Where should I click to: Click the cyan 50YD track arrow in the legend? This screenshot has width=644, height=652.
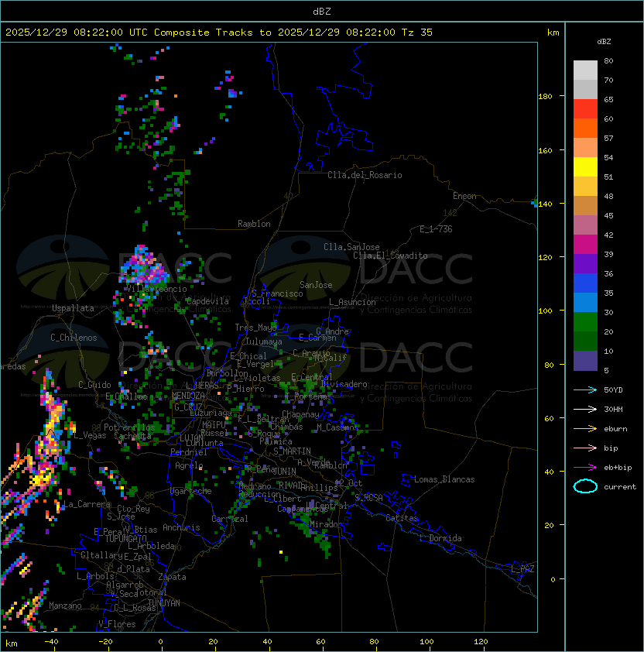[585, 389]
